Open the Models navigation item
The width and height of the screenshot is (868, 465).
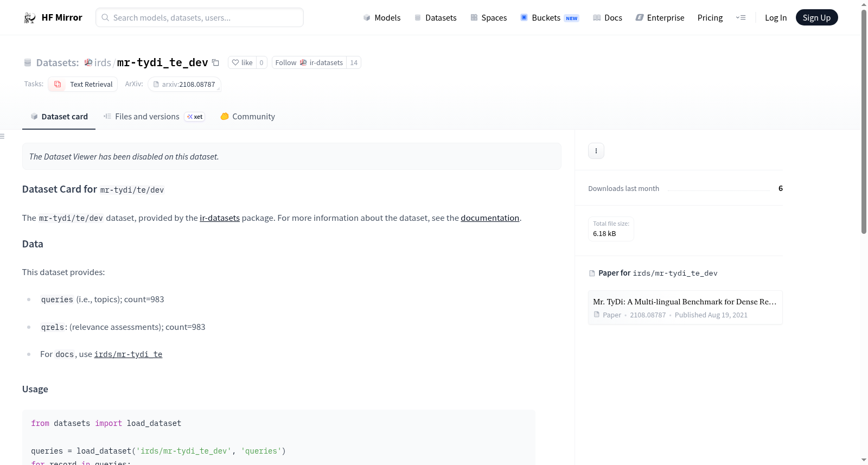(382, 18)
